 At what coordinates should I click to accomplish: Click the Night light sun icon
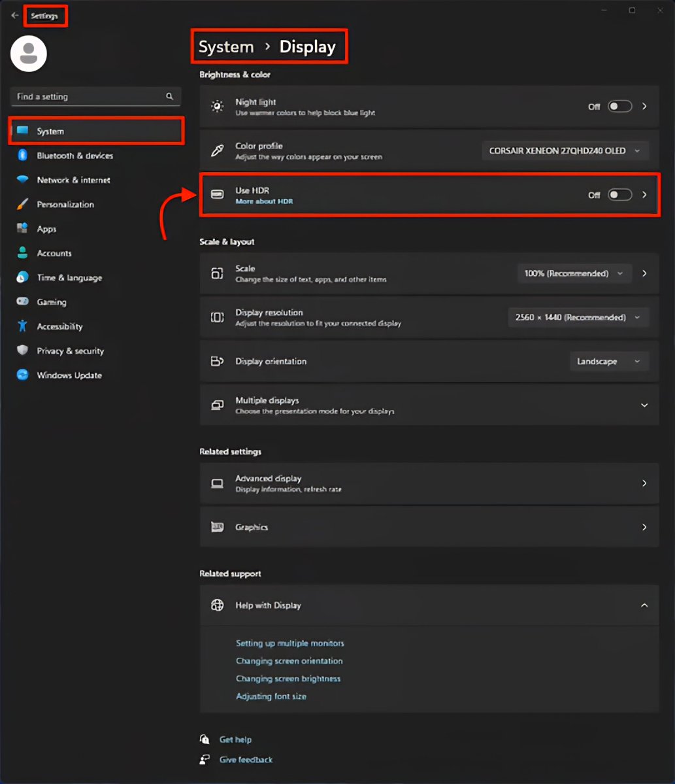pyautogui.click(x=217, y=106)
